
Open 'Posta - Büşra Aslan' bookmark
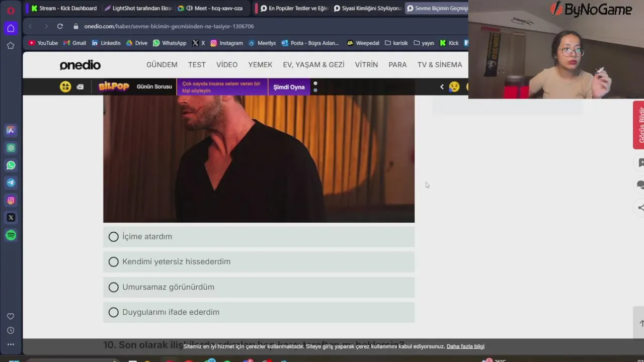[310, 43]
